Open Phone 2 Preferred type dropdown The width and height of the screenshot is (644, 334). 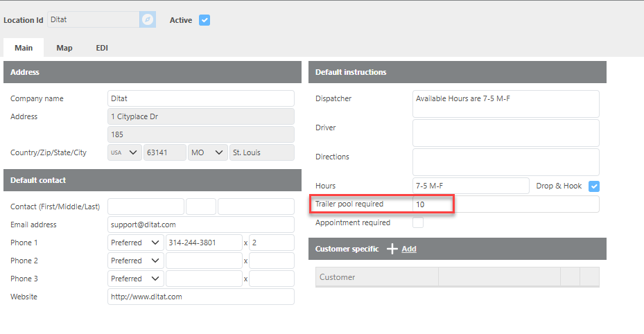[136, 261]
